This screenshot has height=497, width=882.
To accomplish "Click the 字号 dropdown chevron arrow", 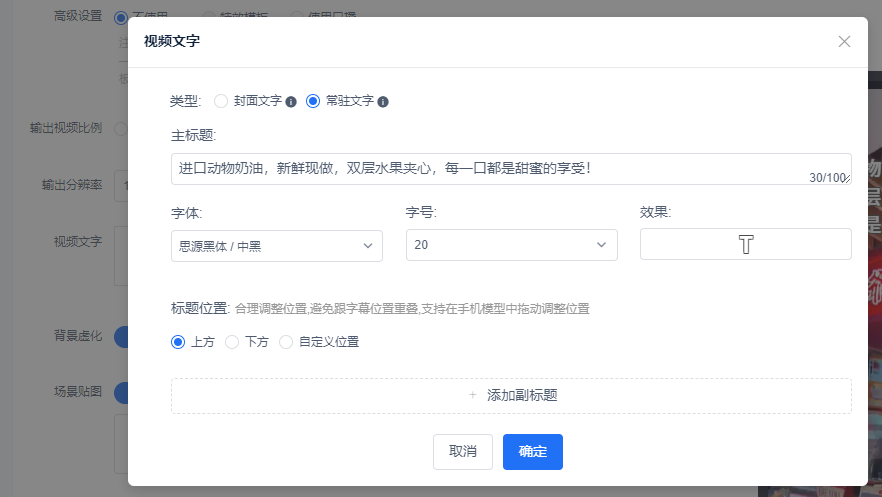I will 601,245.
